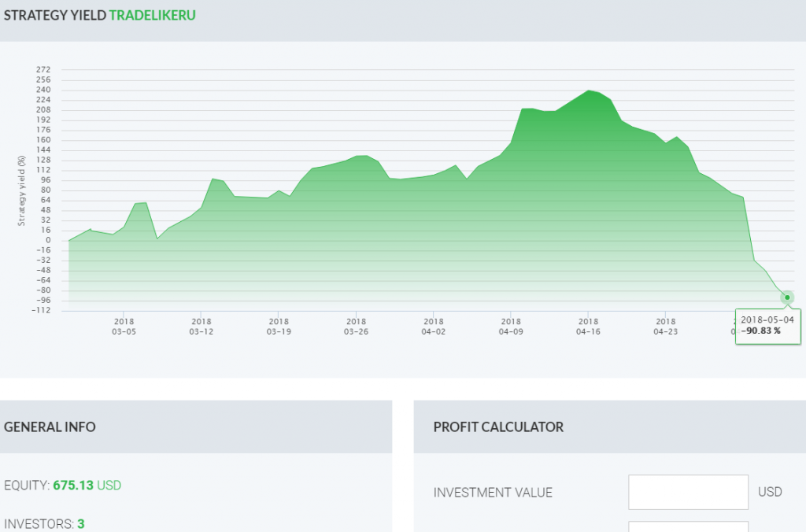
Task: Click the STRATEGY YIELD heading text
Action: 55,16
